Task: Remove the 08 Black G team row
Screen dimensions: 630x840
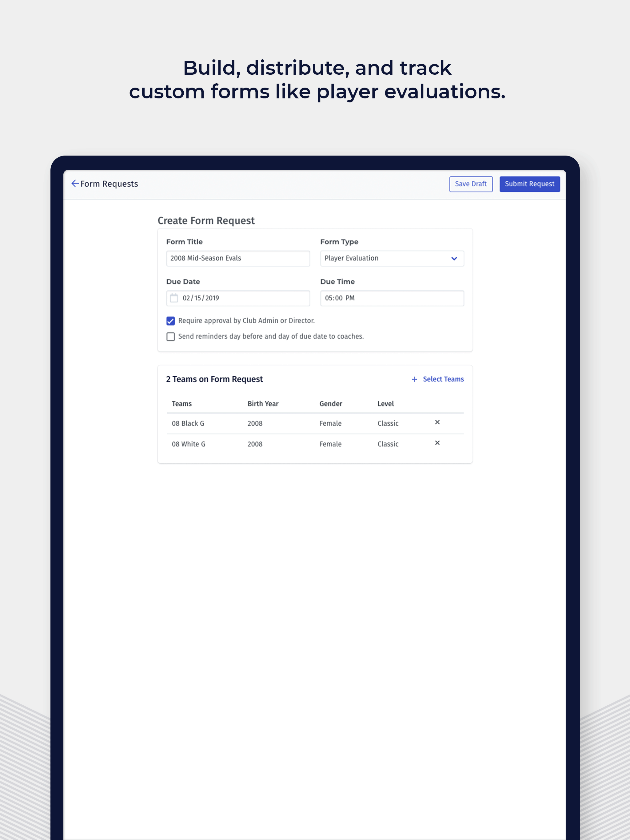Action: [437, 422]
